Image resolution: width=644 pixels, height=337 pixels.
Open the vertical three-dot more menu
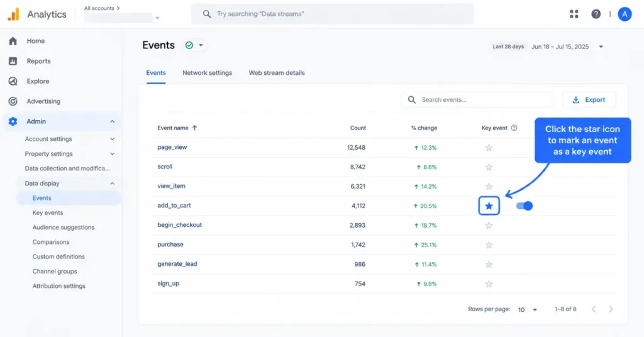click(610, 14)
